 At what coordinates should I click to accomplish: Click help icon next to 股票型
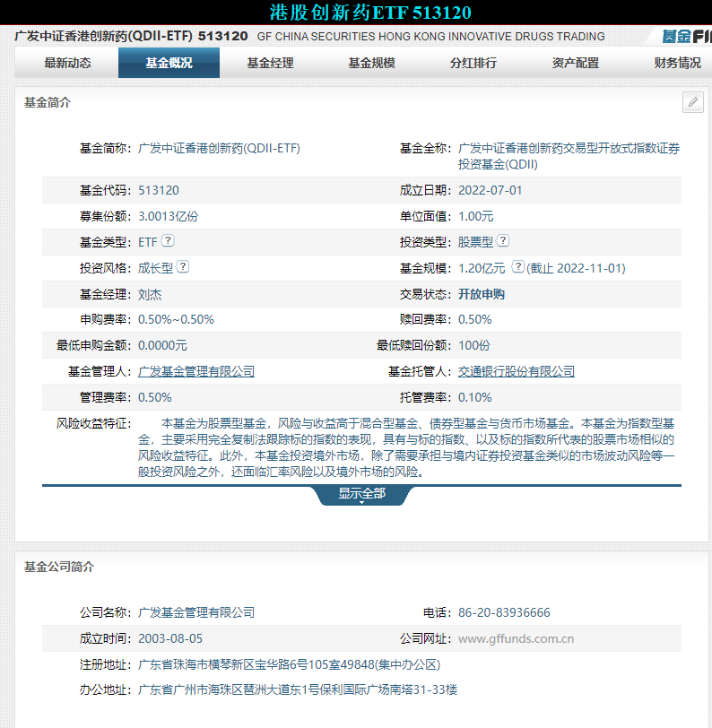(x=503, y=240)
